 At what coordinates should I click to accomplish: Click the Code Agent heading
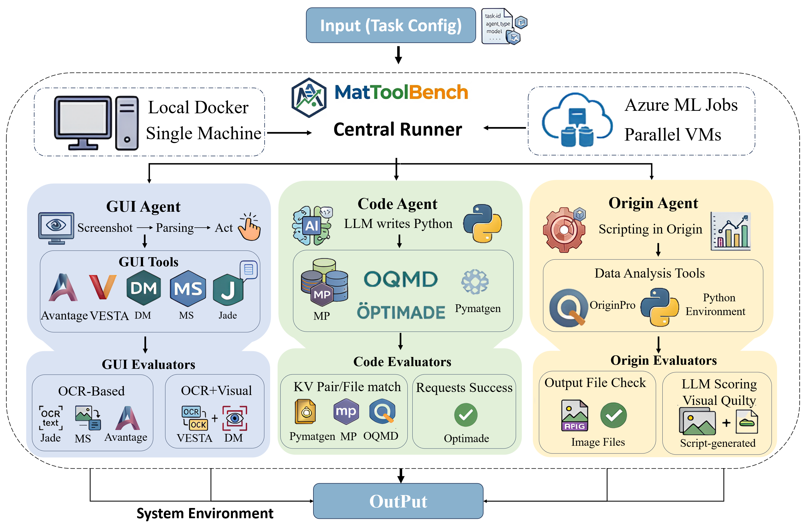click(x=397, y=204)
